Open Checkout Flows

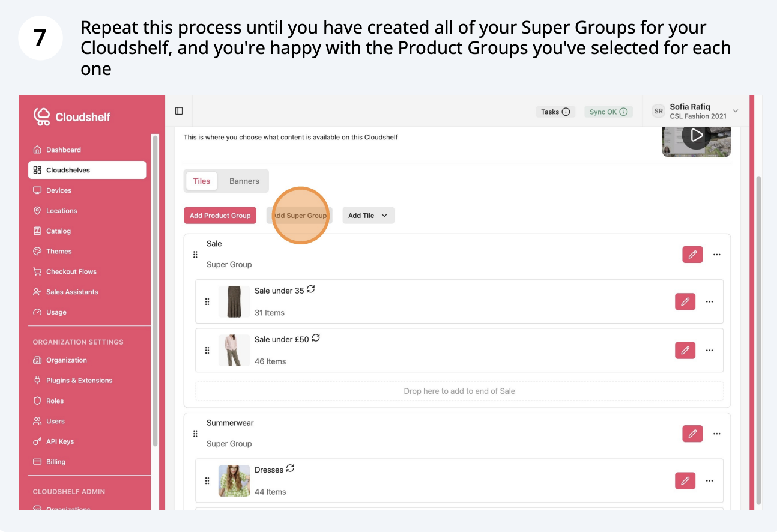point(87,271)
